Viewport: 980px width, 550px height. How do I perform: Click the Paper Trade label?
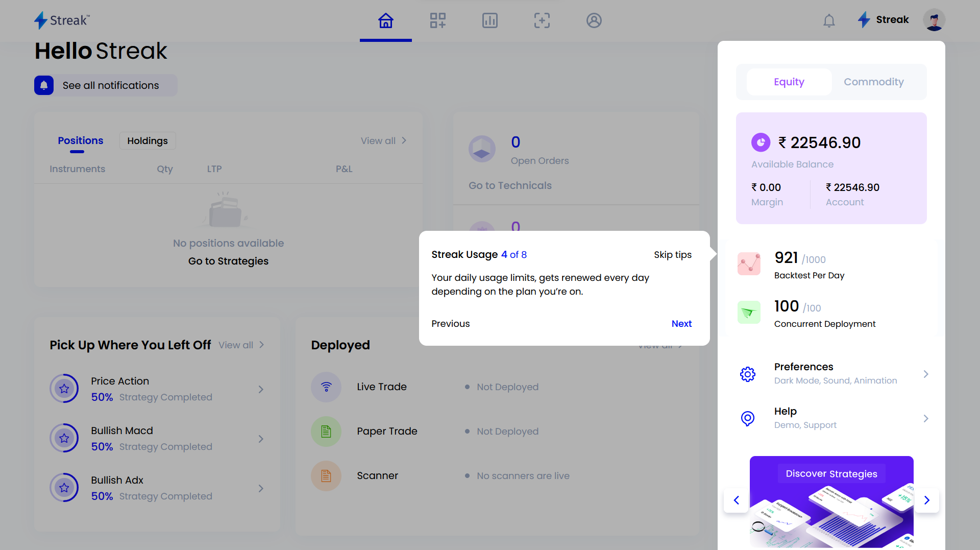(387, 431)
